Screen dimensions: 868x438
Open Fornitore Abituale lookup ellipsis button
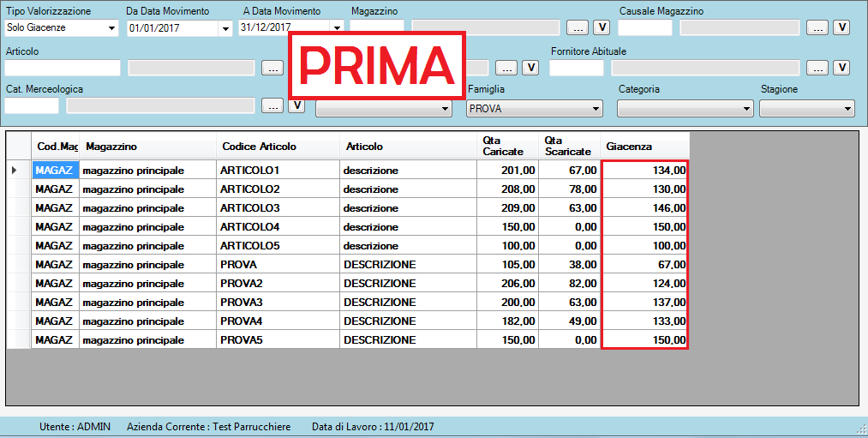(x=817, y=68)
